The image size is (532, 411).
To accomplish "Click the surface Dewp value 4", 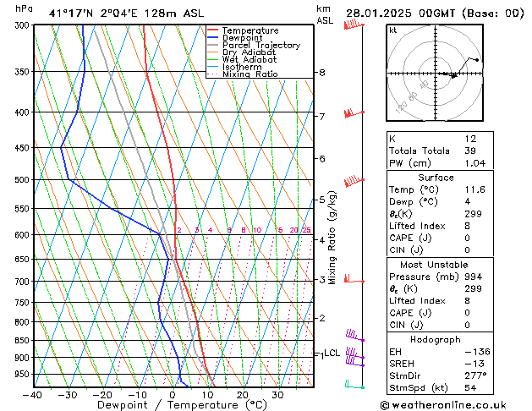I will click(x=468, y=202).
